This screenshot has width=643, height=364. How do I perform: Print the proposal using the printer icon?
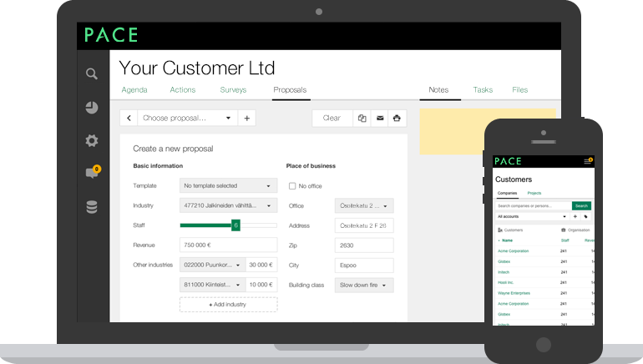(397, 118)
